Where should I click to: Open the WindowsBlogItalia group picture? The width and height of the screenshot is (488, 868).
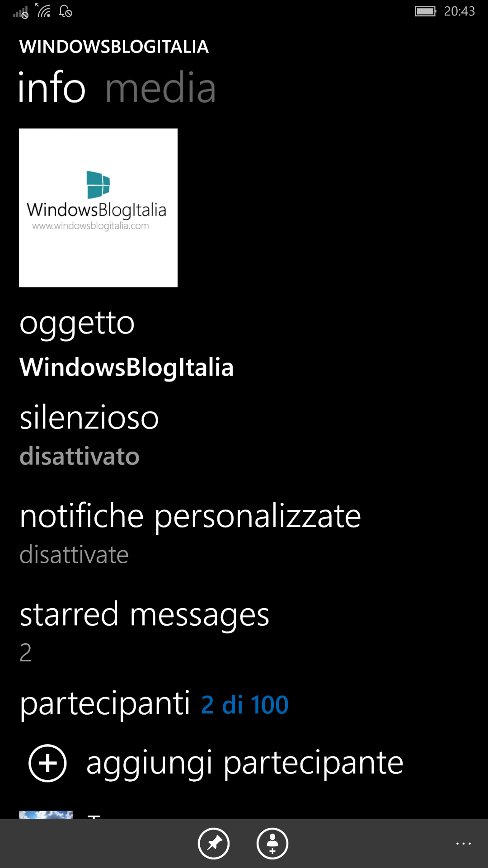tap(98, 208)
